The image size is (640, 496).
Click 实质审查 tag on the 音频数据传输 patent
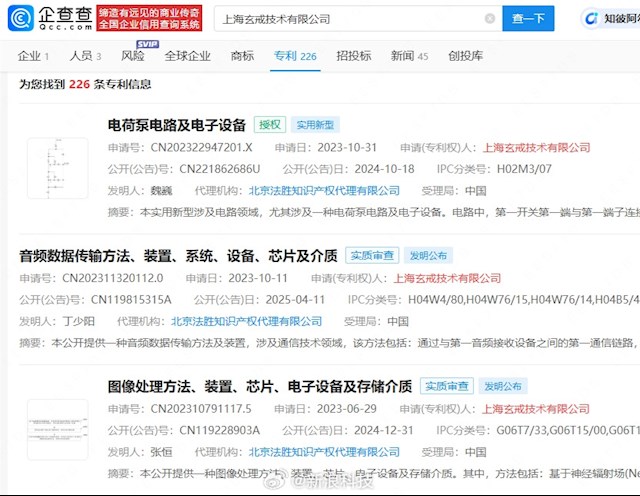[x=372, y=256]
